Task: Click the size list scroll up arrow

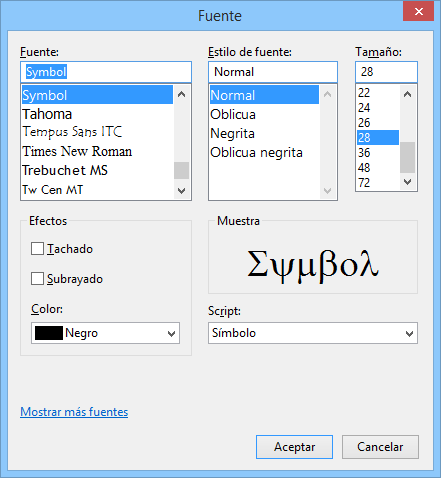Action: [x=407, y=94]
